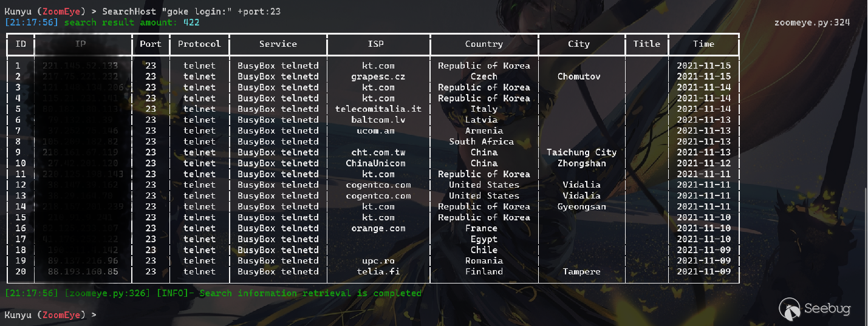The image size is (868, 326).
Task: Click the Country column header
Action: [x=484, y=44]
